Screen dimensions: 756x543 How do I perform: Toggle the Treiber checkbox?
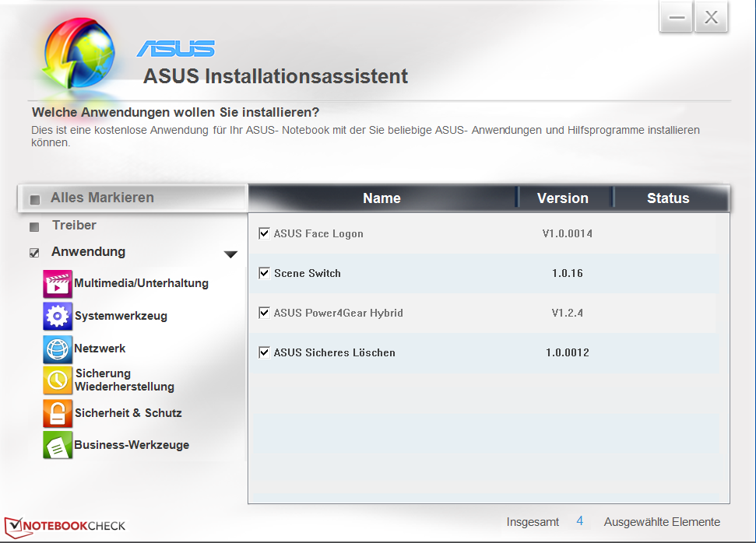coord(34,227)
